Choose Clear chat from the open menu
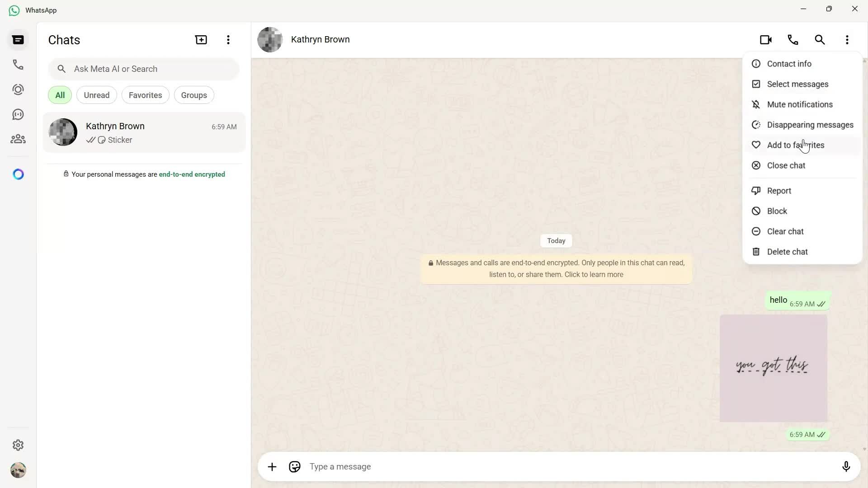868x488 pixels. click(x=786, y=231)
